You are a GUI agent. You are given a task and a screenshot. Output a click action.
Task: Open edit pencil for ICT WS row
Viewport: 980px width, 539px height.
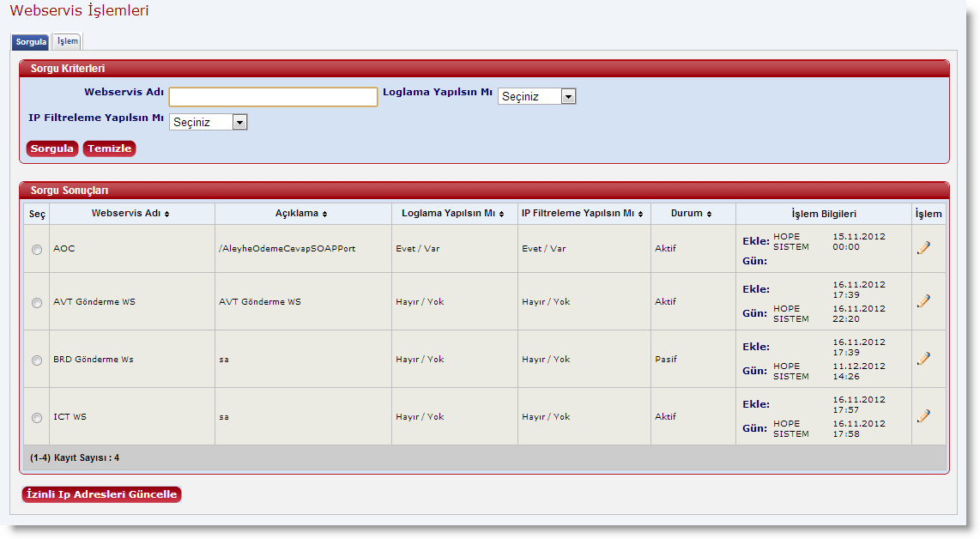(923, 415)
